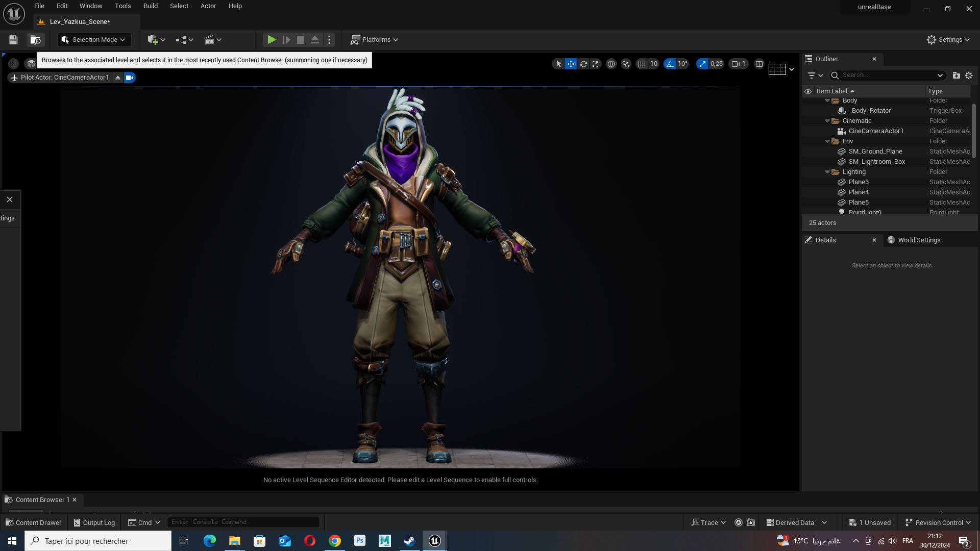Viewport: 980px width, 551px height.
Task: Eject from piloting the camera actor
Action: click(118, 78)
